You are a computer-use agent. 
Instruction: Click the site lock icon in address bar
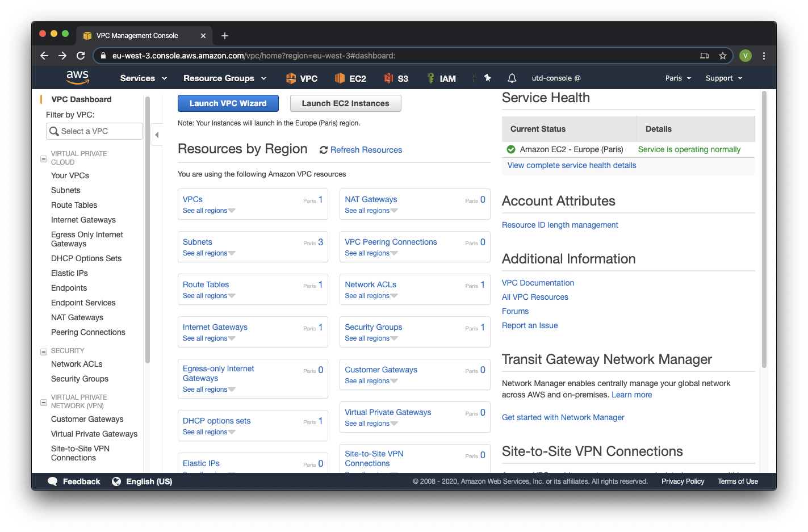103,56
